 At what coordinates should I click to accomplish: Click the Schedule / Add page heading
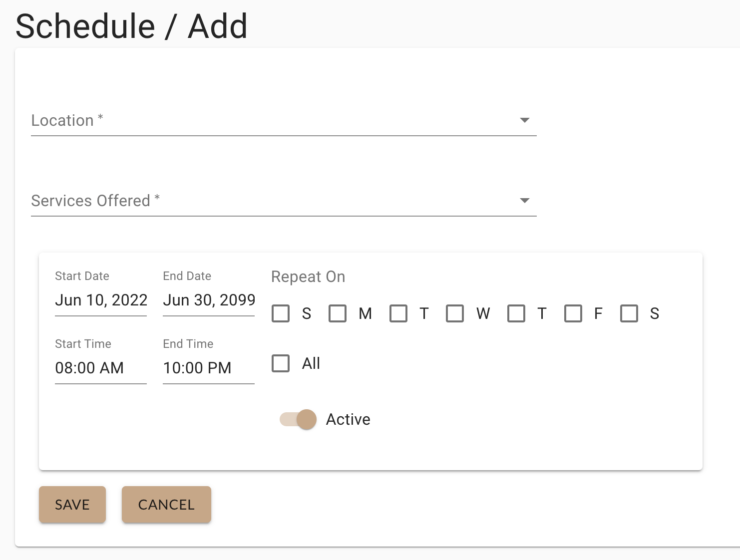pos(132,26)
